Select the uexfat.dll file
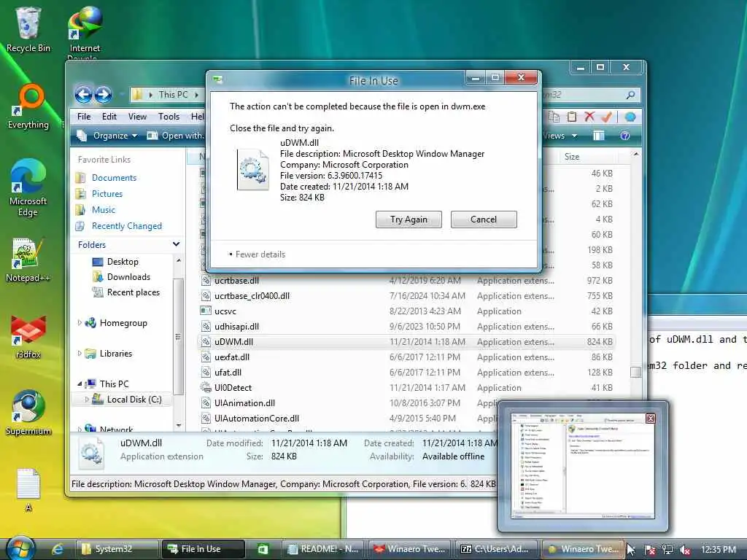This screenshot has width=747, height=560. click(231, 357)
